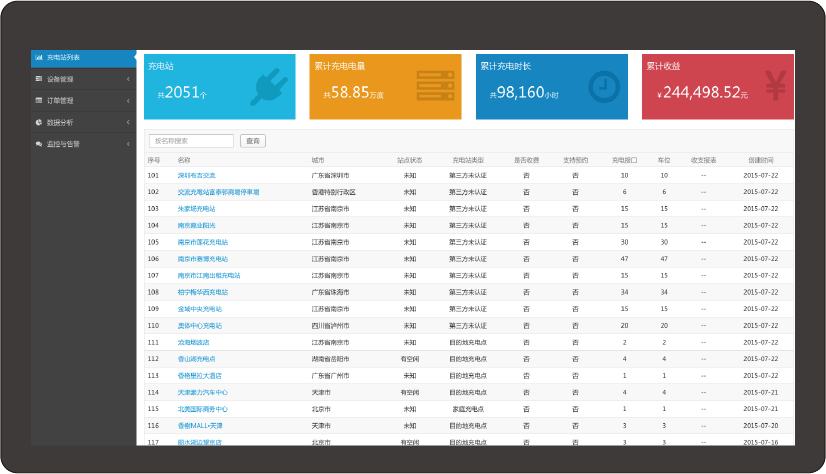Expand the 订单管理 submenu chevron

(x=128, y=100)
